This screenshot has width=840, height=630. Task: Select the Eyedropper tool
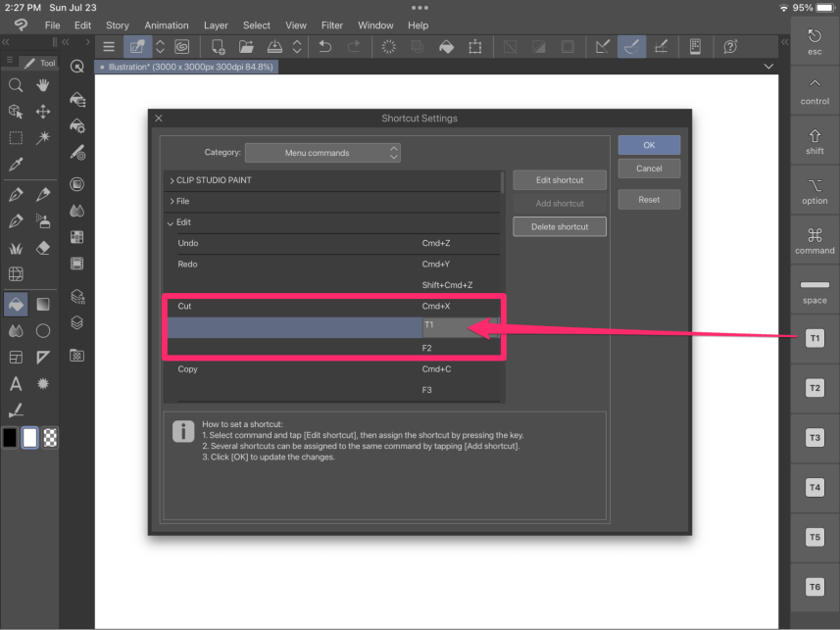coord(16,164)
